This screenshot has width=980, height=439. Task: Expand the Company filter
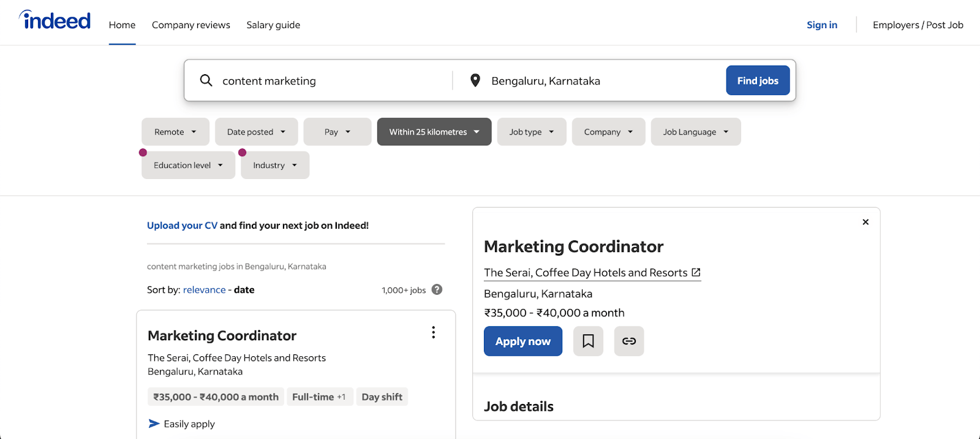[609, 132]
